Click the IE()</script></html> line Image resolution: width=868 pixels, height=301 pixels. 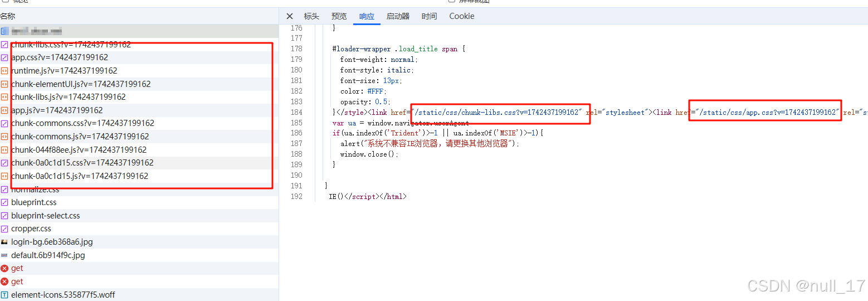368,197
